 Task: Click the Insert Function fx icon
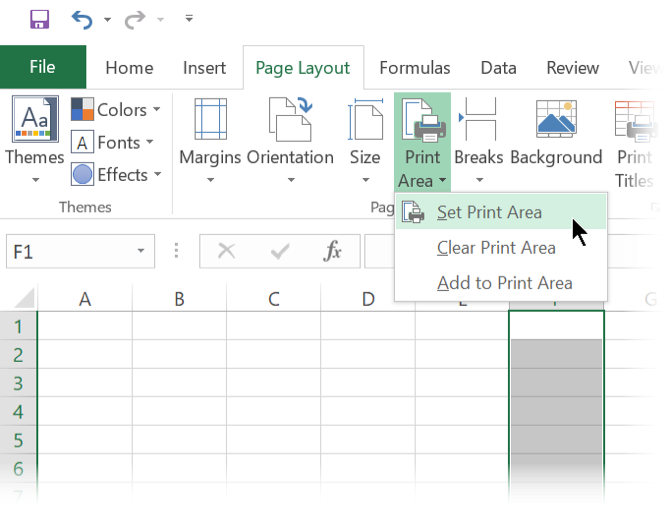(332, 251)
